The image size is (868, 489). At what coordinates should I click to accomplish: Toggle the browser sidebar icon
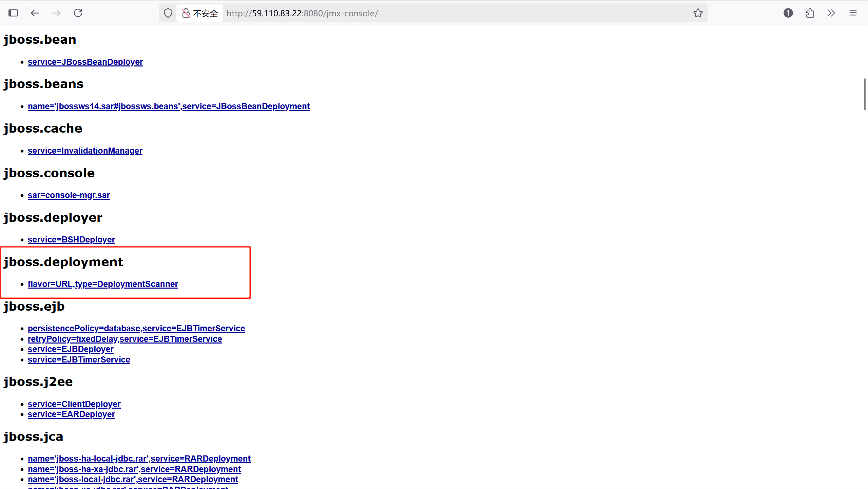pyautogui.click(x=13, y=13)
